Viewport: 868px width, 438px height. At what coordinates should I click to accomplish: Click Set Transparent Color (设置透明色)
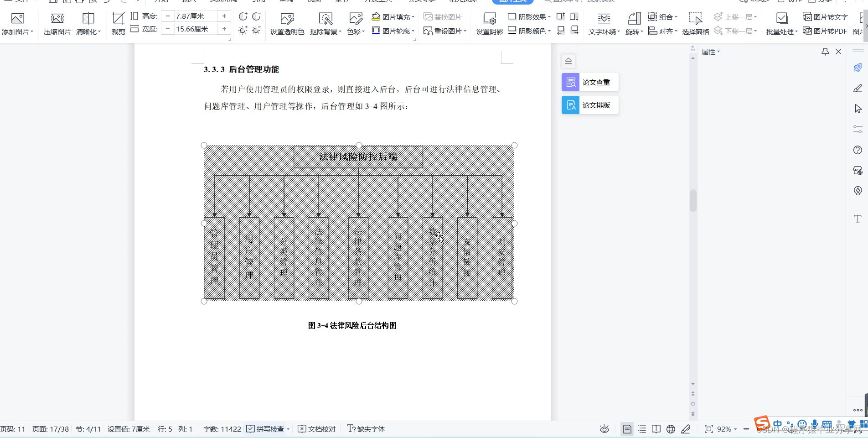(287, 24)
